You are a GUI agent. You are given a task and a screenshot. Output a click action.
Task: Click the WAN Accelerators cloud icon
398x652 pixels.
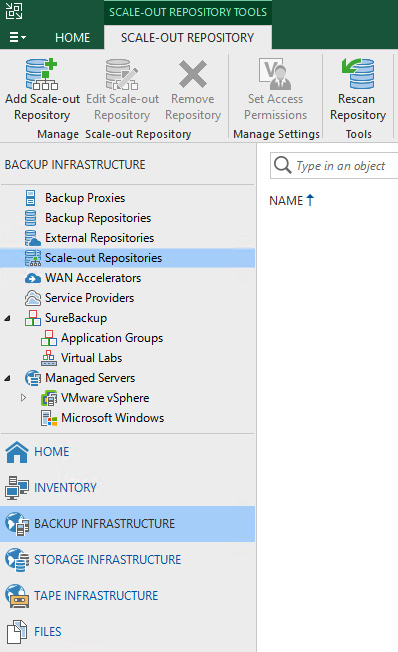[x=33, y=278]
